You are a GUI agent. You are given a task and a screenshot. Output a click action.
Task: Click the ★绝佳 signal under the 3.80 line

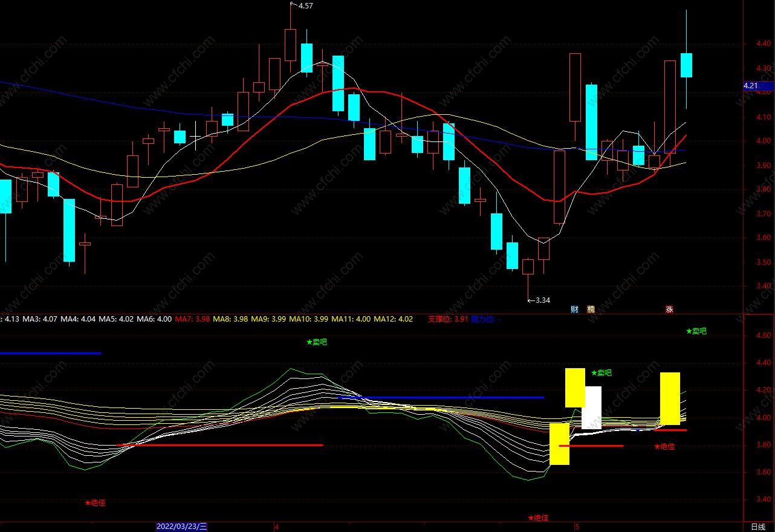click(665, 447)
